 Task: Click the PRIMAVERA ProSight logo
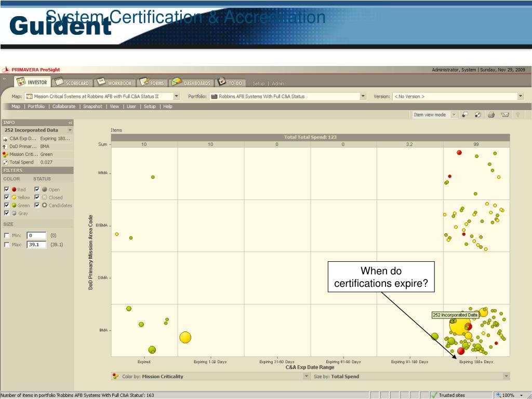click(31, 70)
